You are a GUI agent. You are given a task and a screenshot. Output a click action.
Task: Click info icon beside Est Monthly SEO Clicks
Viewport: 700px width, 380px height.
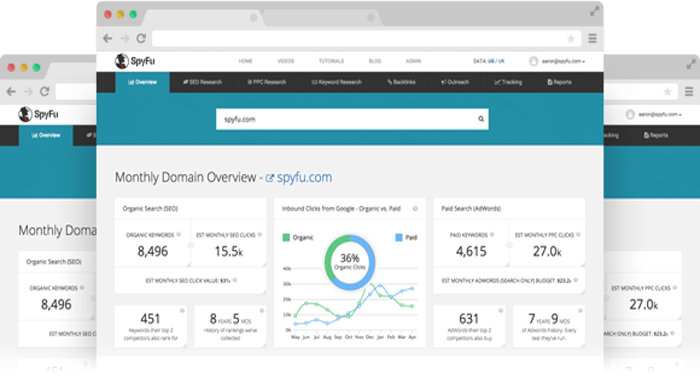[260, 234]
